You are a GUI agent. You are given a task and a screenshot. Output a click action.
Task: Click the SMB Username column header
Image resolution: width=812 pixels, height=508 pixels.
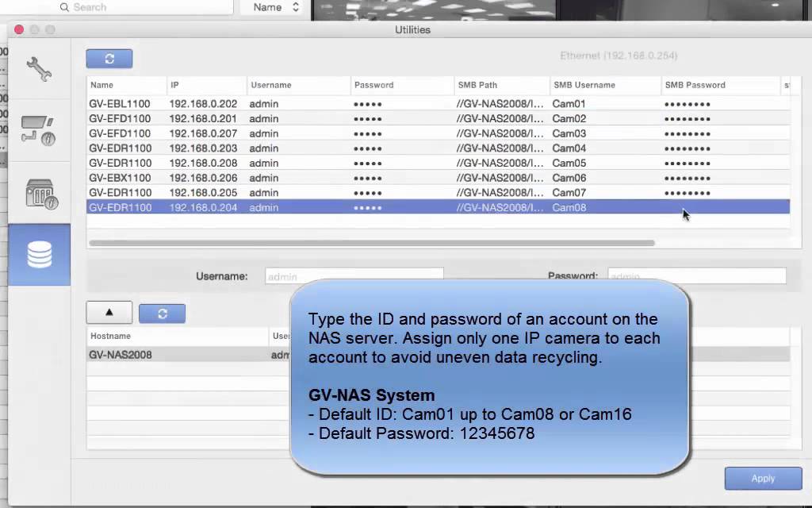tap(605, 85)
